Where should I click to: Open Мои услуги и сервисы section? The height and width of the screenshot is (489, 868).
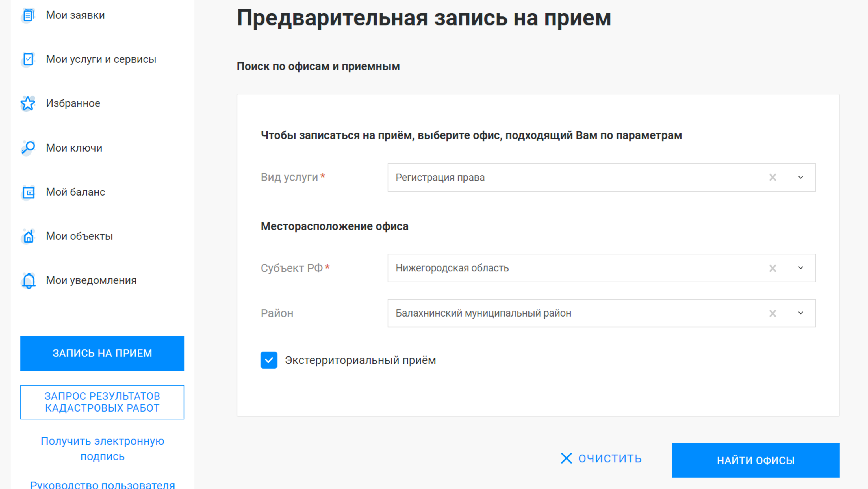[x=101, y=59]
